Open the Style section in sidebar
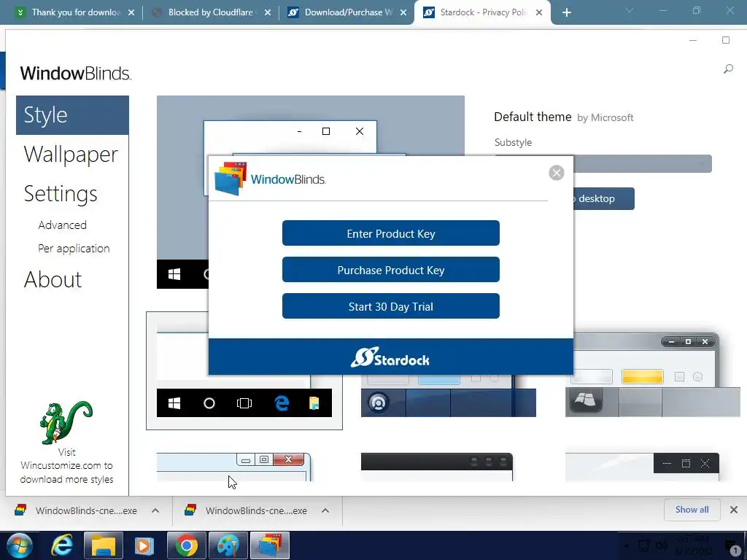Viewport: 747px width, 560px height. coord(72,115)
